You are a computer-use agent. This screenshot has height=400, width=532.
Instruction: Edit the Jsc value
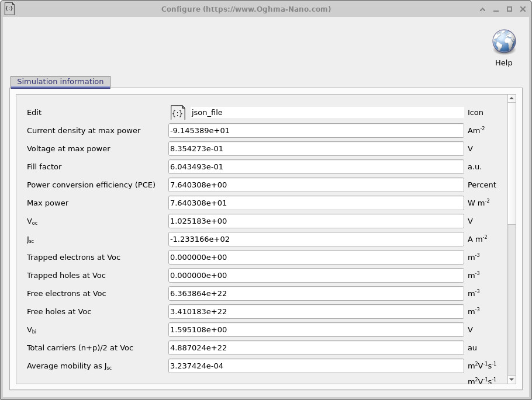[315, 239]
